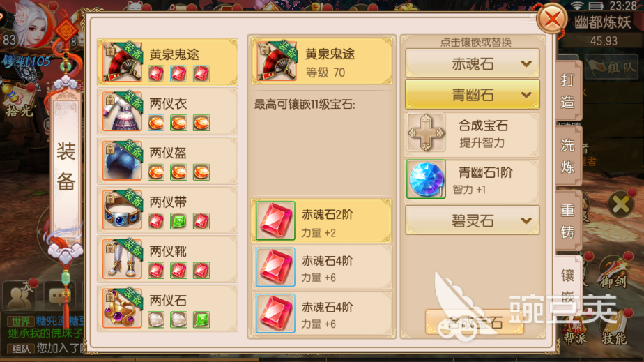The width and height of the screenshot is (644, 362).
Task: Select the 两仪靴 boots equipment icon
Action: pyautogui.click(x=123, y=259)
